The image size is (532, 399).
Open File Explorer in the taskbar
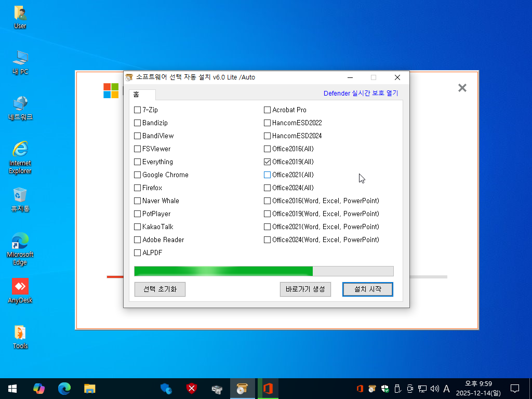89,389
